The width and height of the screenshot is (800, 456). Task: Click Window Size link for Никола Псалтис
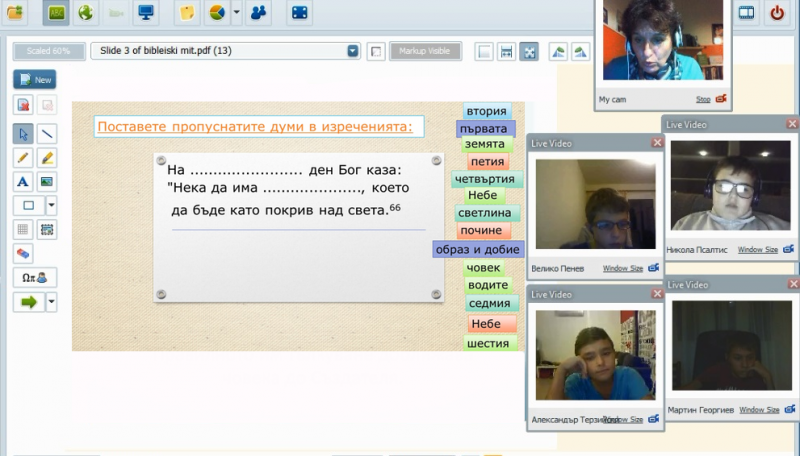point(758,249)
